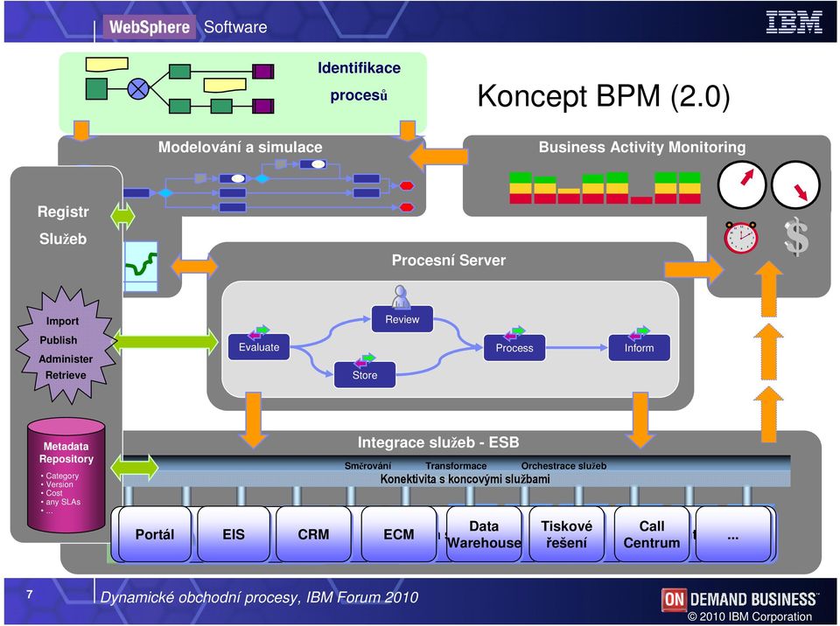The image size is (840, 626).
Task: Click the person icon above Review
Action: click(400, 296)
